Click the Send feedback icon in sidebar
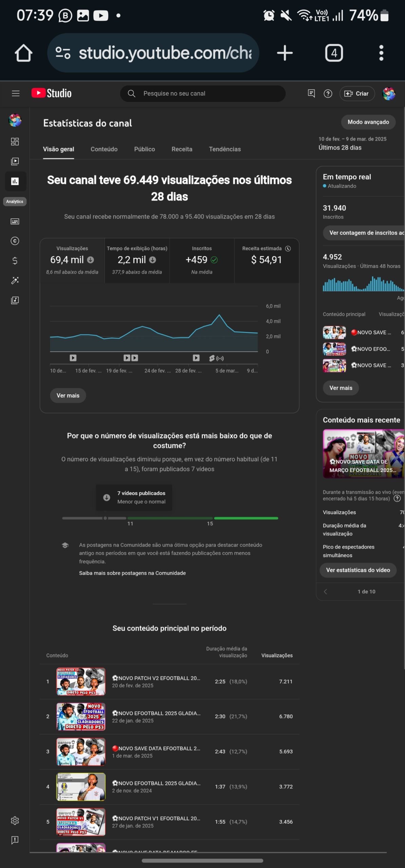The image size is (405, 868). click(15, 840)
